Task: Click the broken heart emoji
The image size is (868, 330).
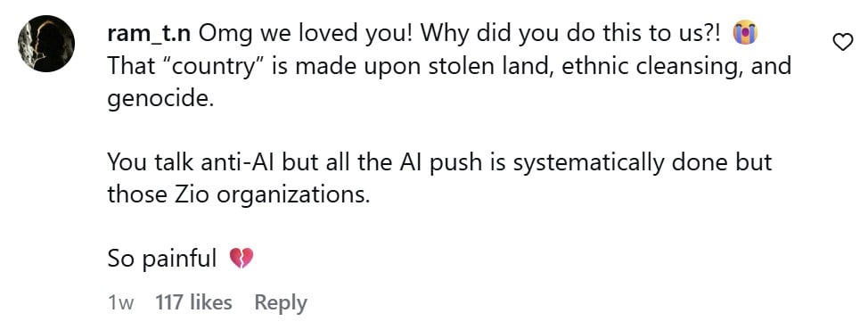Action: click(241, 258)
